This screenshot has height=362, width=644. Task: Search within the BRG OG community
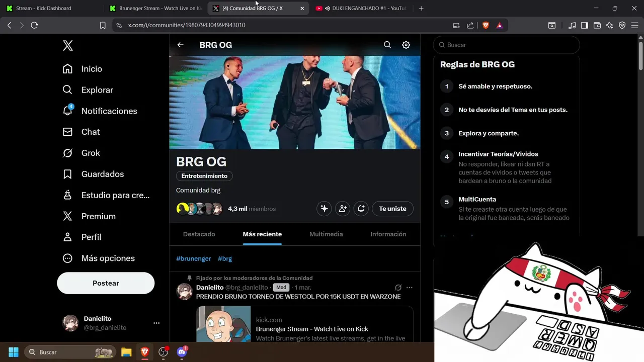(387, 45)
